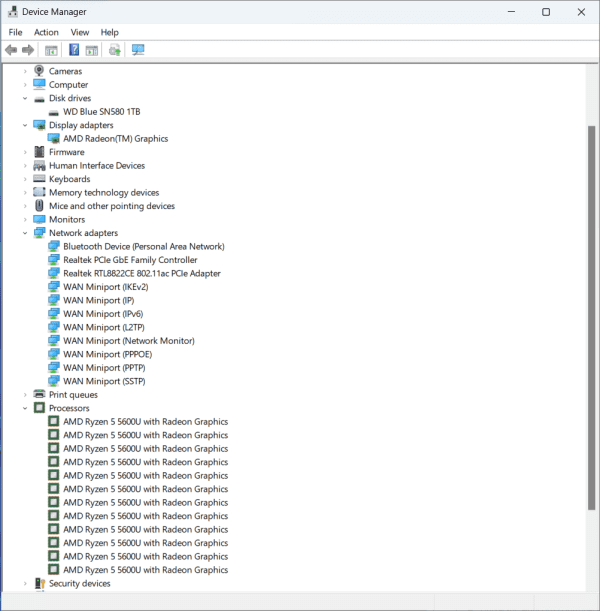This screenshot has width=600, height=611.
Task: Select WAN Miniport (IPv6)
Action: [x=103, y=314]
